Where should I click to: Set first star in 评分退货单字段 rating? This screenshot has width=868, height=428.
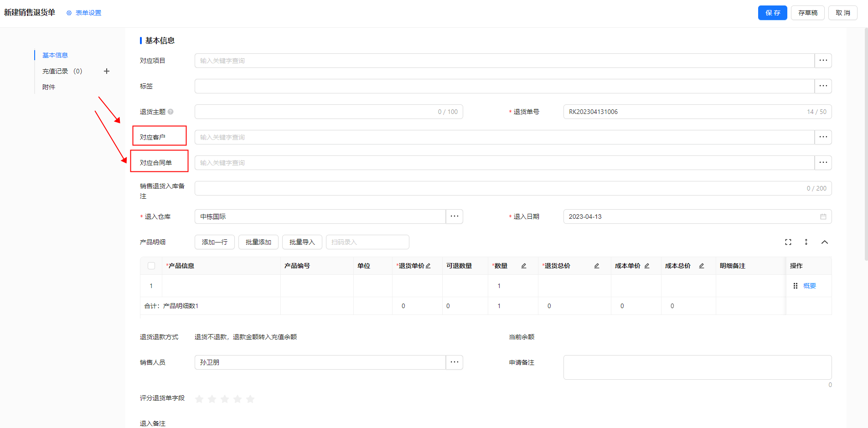pos(199,399)
